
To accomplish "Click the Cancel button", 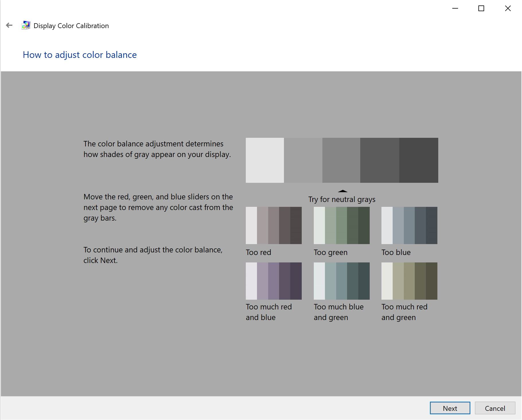I will (x=495, y=408).
